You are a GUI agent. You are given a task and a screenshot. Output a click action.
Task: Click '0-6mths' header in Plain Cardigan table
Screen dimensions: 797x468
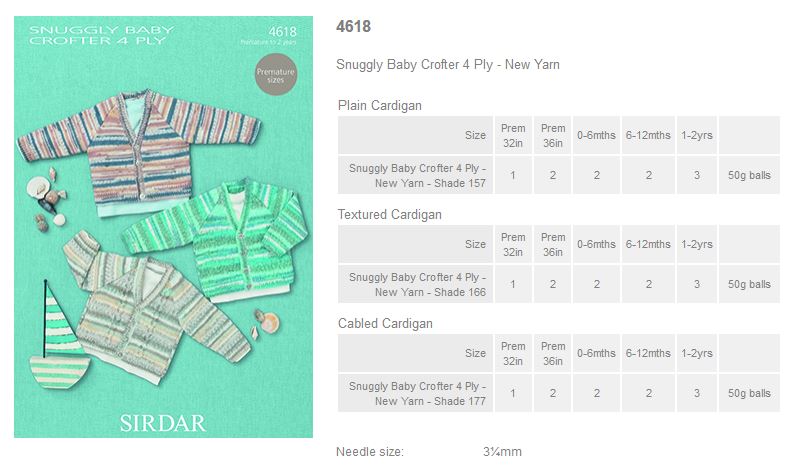pyautogui.click(x=596, y=135)
